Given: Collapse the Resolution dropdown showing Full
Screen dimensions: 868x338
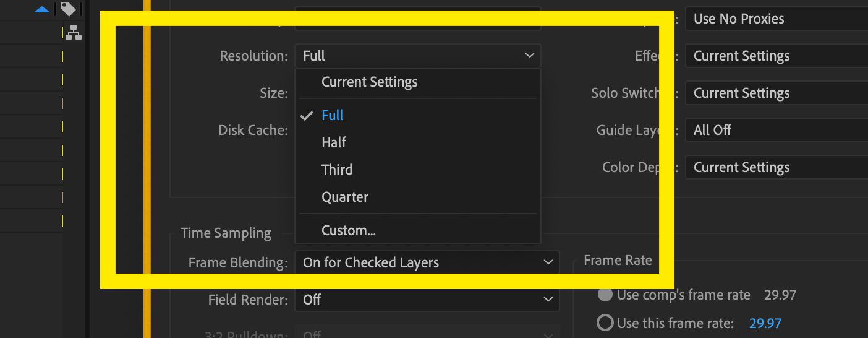Looking at the screenshot, I should pyautogui.click(x=417, y=56).
